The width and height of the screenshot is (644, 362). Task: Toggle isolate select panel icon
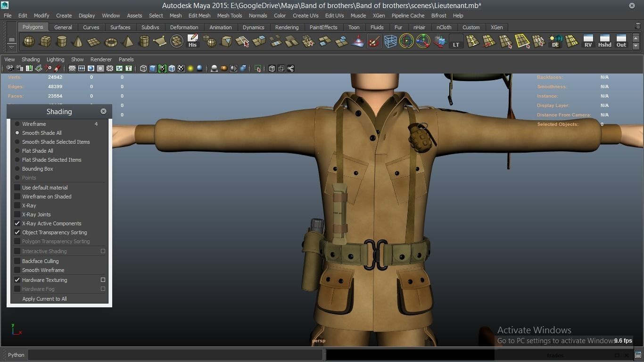click(258, 68)
